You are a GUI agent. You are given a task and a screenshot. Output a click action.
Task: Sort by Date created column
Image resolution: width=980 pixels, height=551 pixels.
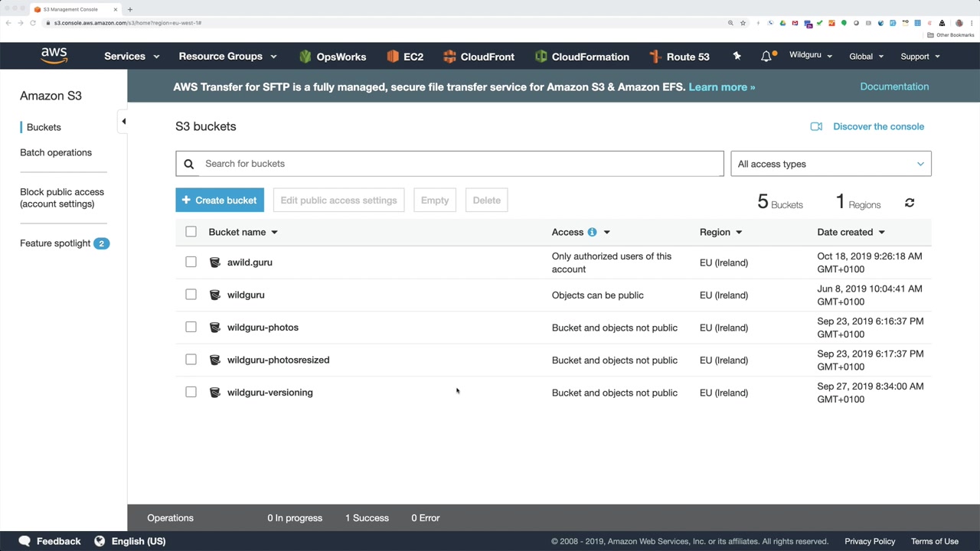point(851,232)
